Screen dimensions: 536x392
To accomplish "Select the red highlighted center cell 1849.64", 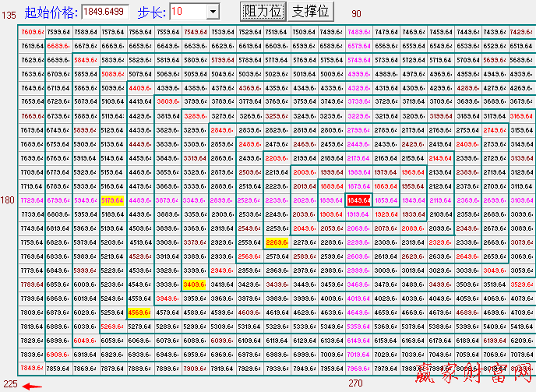I will [x=358, y=200].
